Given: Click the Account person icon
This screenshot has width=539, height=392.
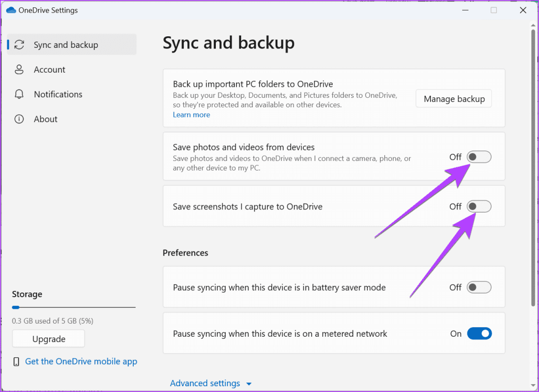Looking at the screenshot, I should [x=19, y=69].
